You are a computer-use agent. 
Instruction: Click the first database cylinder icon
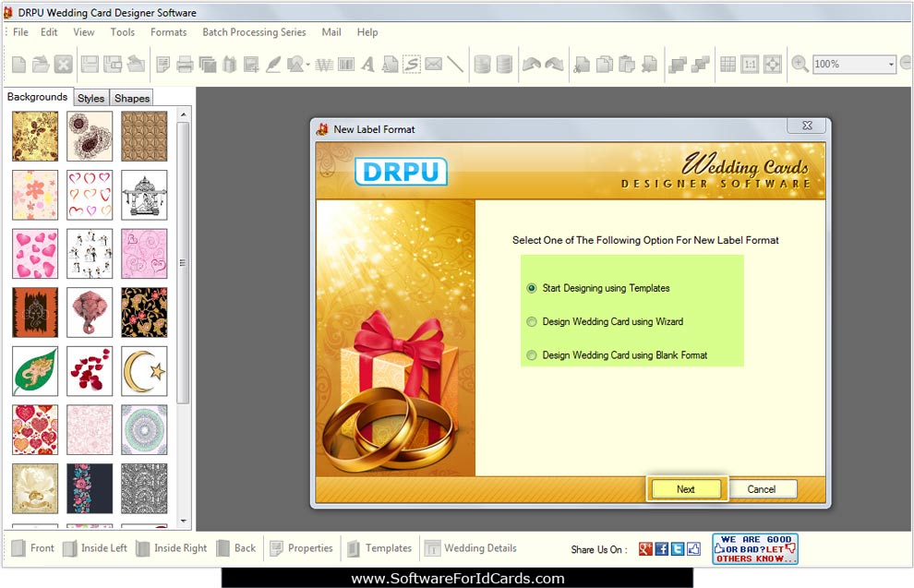(482, 64)
